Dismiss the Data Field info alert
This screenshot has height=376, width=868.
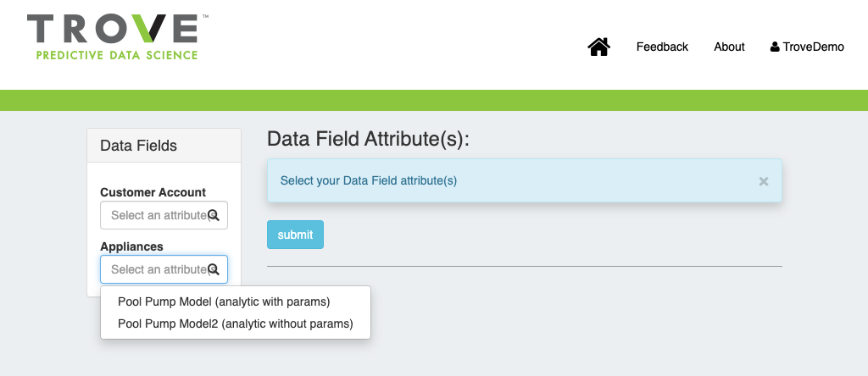click(x=763, y=181)
